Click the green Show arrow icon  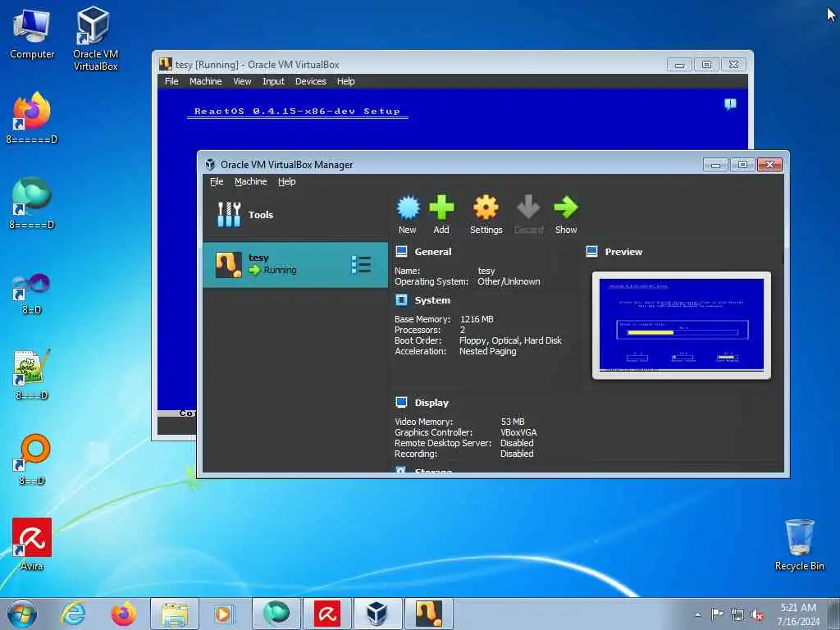click(x=566, y=208)
